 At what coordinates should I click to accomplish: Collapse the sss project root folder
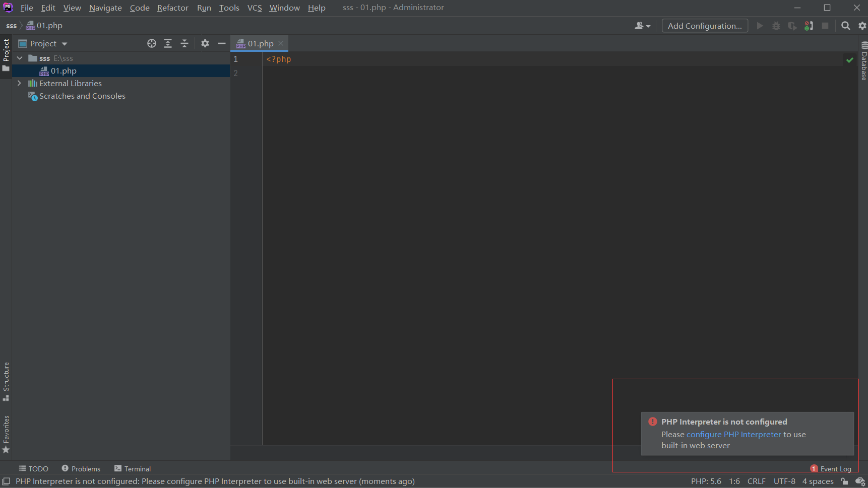click(19, 58)
